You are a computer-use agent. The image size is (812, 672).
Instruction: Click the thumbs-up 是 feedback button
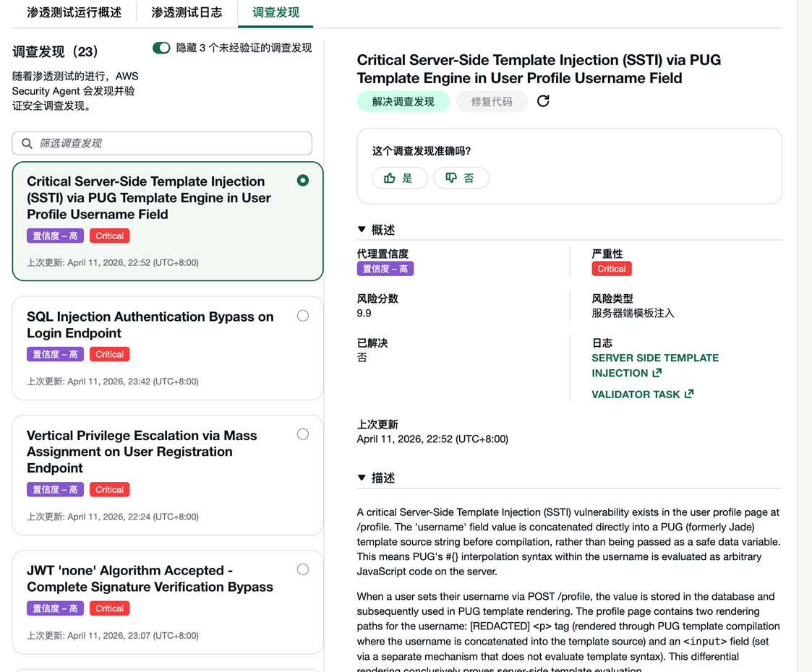(x=400, y=178)
